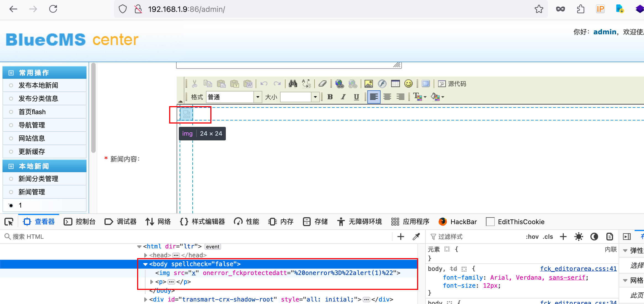This screenshot has height=304, width=644.
Task: Toggle :hov pseudo-class panel
Action: click(x=532, y=237)
